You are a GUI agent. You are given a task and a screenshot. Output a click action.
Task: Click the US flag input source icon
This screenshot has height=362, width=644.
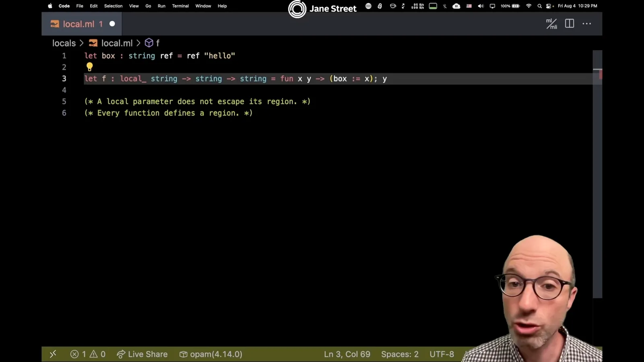tap(469, 6)
